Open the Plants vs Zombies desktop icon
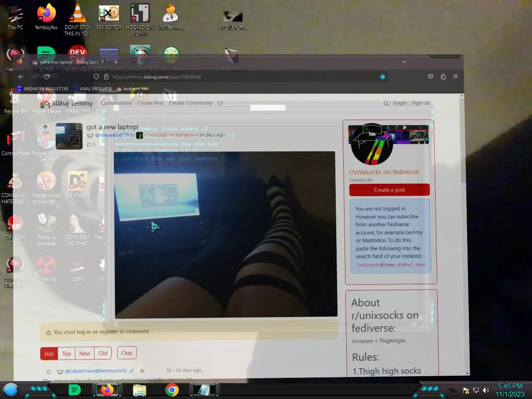The width and height of the screenshot is (532, 399). [x=46, y=229]
